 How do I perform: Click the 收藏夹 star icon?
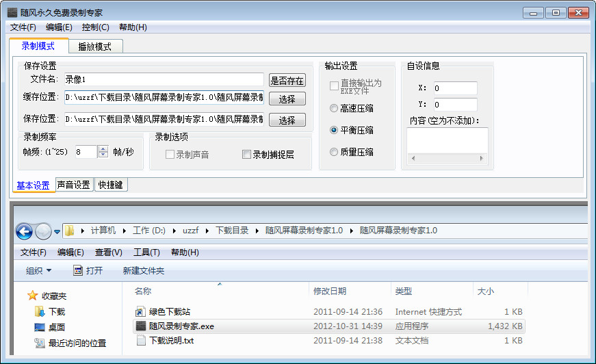(x=33, y=296)
